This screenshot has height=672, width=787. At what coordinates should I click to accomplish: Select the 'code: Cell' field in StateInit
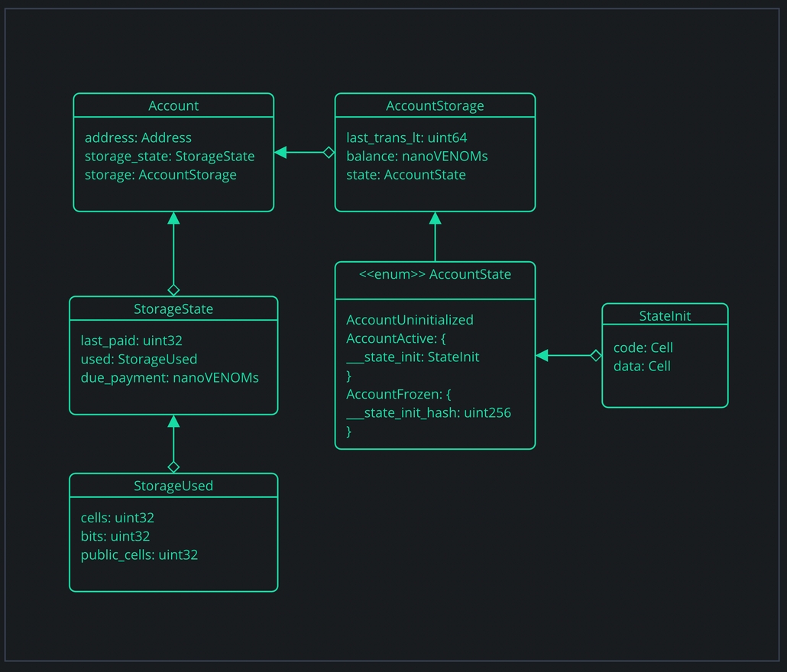[643, 348]
